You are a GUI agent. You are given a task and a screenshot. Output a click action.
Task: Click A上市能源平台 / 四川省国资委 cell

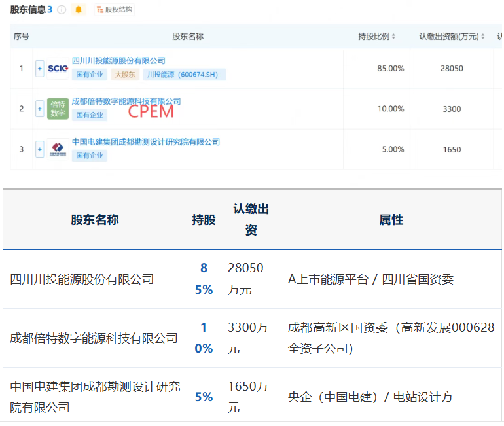tap(370, 279)
